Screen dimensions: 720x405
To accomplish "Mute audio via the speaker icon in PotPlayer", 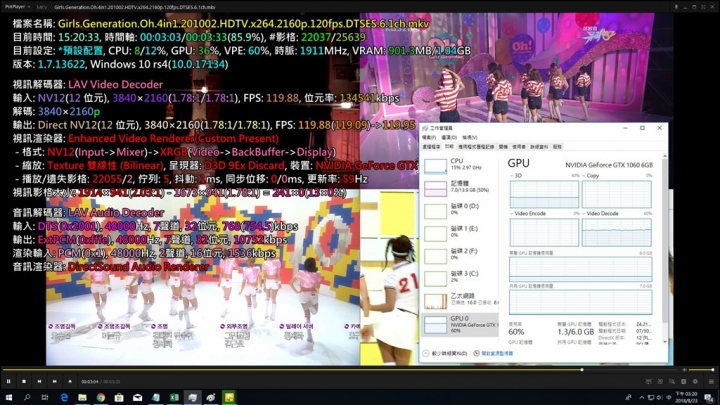I will coord(684,370).
